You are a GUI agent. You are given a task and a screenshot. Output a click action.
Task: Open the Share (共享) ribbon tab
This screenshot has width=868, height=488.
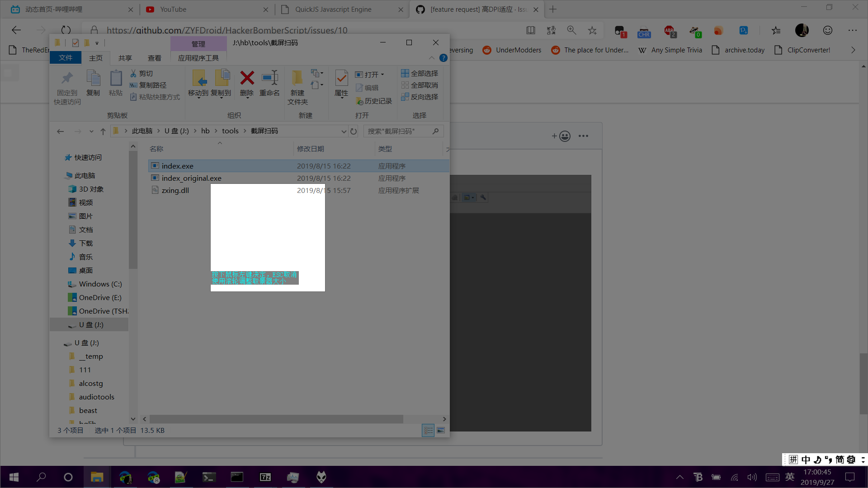125,58
